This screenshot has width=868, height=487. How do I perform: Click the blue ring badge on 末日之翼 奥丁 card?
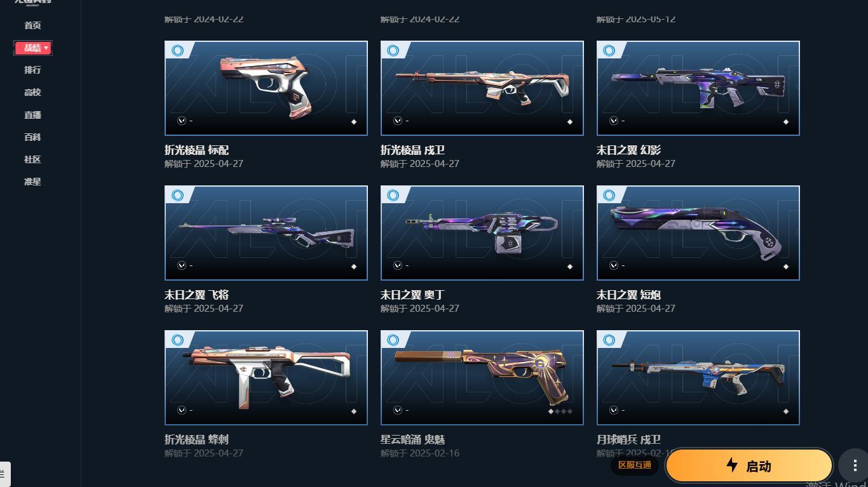pyautogui.click(x=393, y=196)
